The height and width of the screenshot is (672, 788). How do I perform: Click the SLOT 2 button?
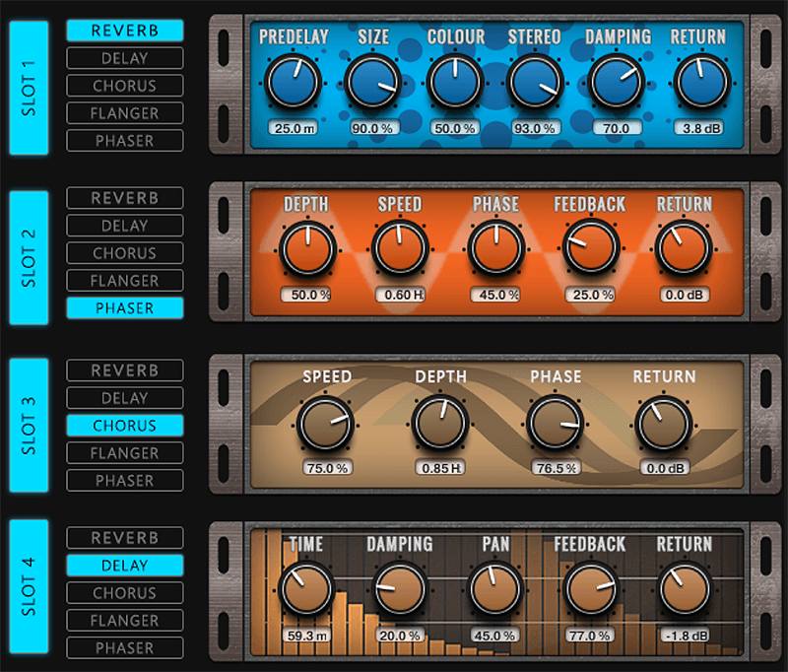pyautogui.click(x=30, y=258)
